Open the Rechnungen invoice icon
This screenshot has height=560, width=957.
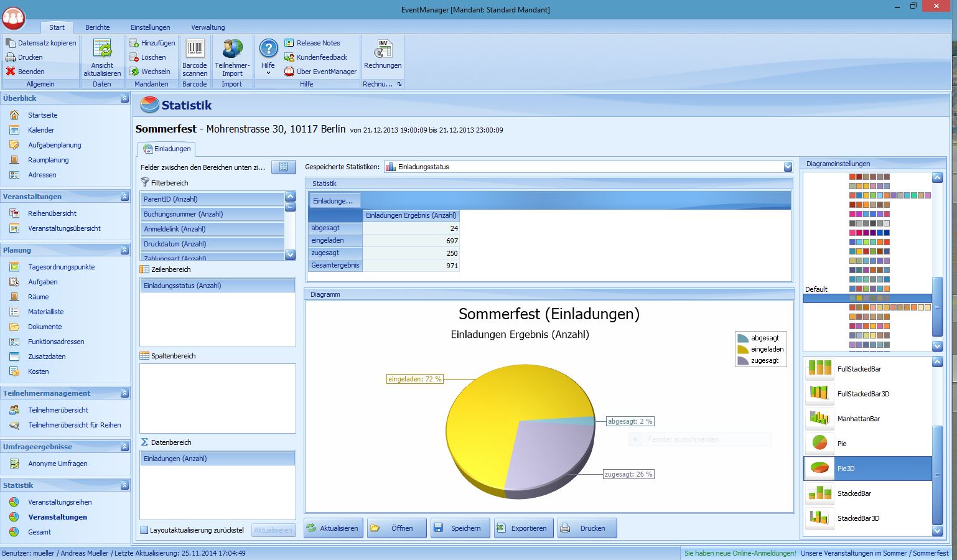pos(383,49)
